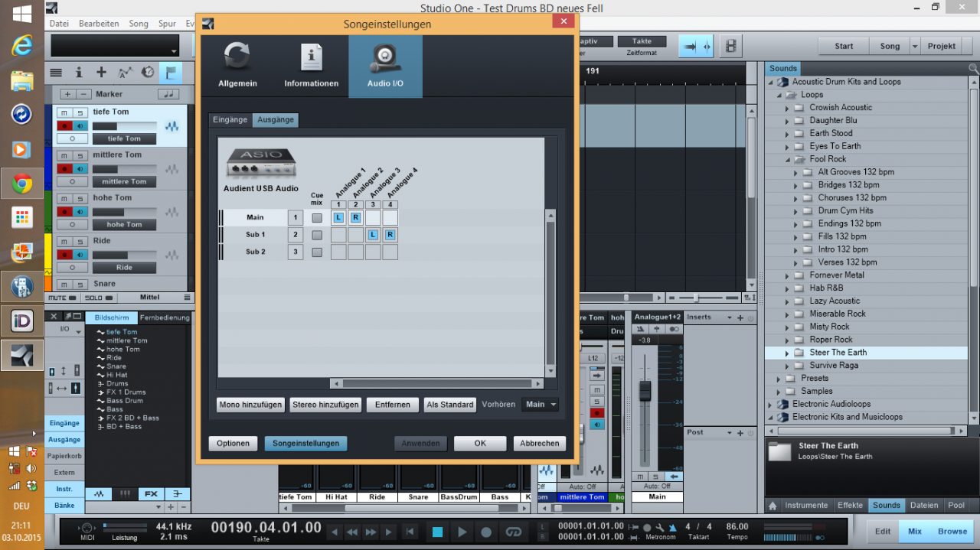Switch to the Eingänge tab
The height and width of the screenshot is (550, 980).
[x=230, y=120]
